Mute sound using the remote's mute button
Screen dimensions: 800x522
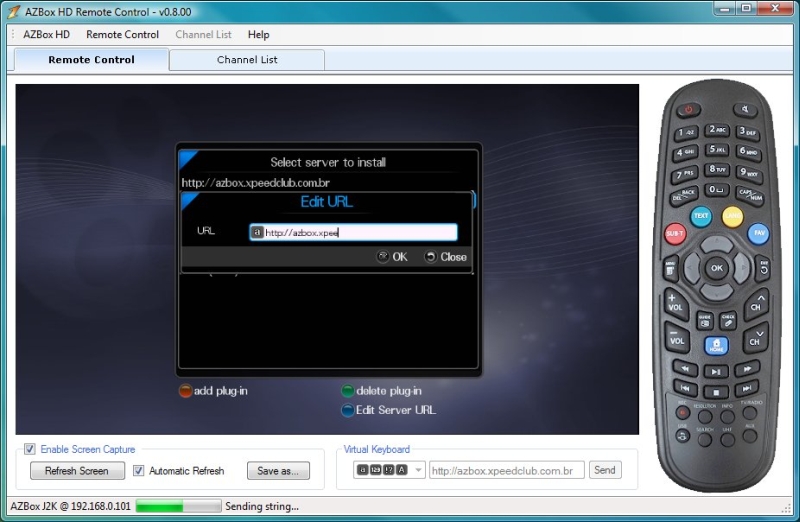point(745,109)
